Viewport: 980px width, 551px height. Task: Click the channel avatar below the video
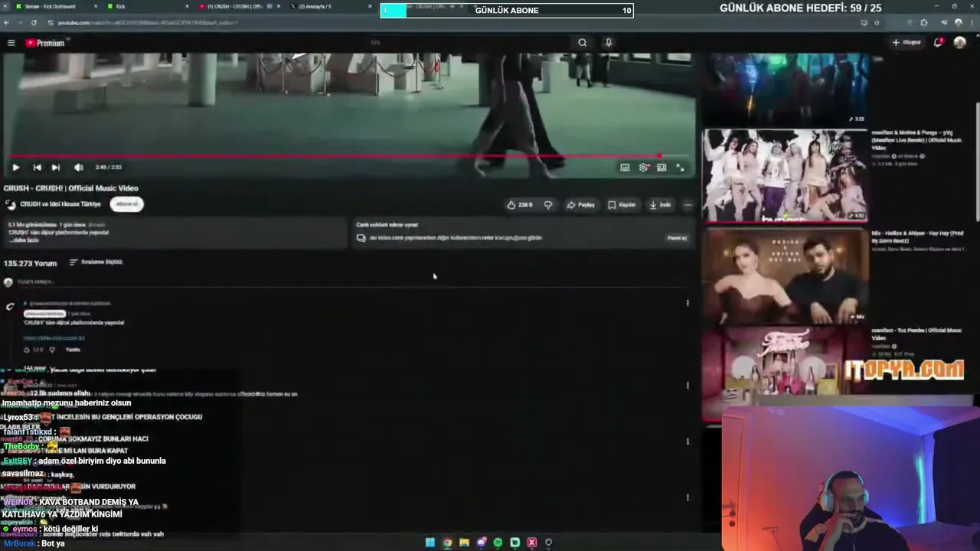[x=10, y=204]
